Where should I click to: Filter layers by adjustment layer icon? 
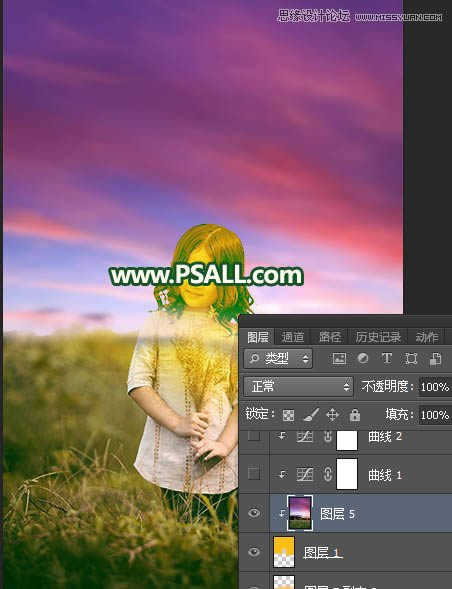(x=363, y=358)
